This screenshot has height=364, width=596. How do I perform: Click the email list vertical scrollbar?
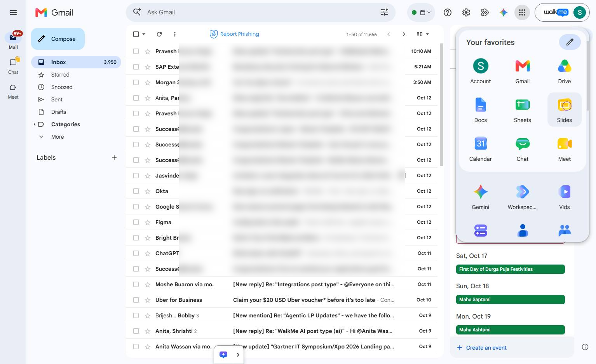(441, 105)
